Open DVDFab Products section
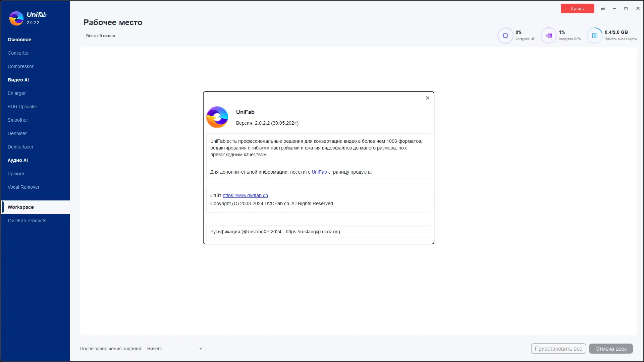644x362 pixels. [27, 221]
